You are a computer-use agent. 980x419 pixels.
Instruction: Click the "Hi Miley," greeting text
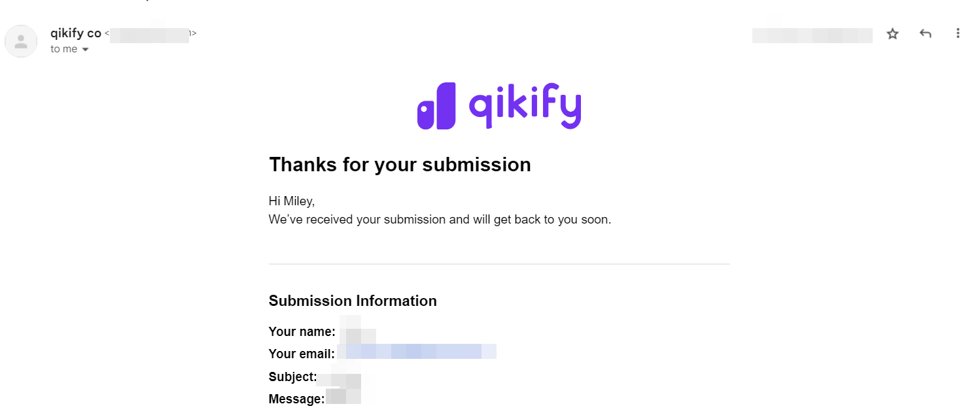tap(292, 201)
